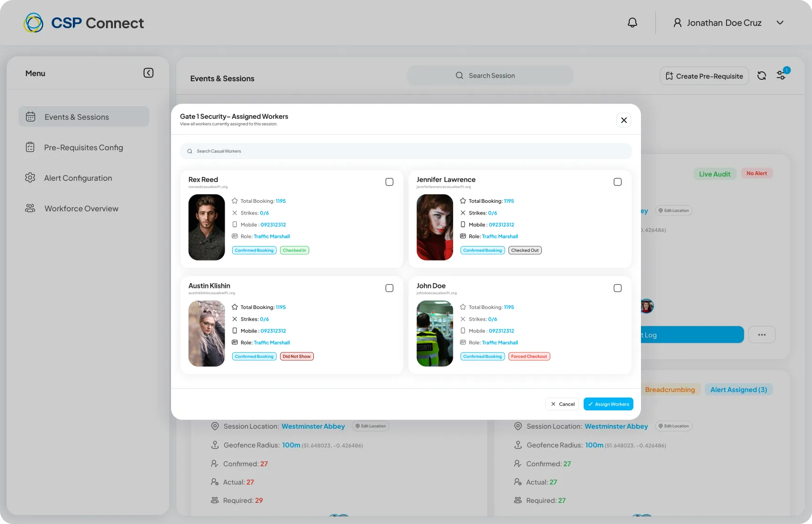Open the Jonathan Doe Cruz account dropdown
The image size is (812, 524).
(780, 23)
